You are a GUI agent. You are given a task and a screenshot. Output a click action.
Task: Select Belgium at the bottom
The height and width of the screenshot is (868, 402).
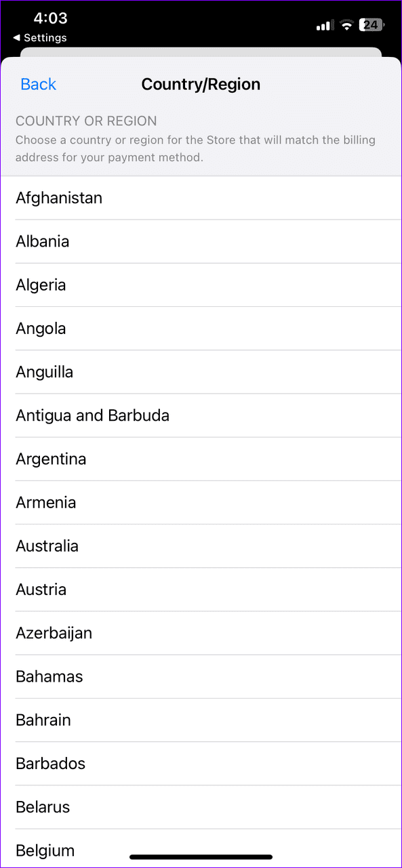point(45,850)
